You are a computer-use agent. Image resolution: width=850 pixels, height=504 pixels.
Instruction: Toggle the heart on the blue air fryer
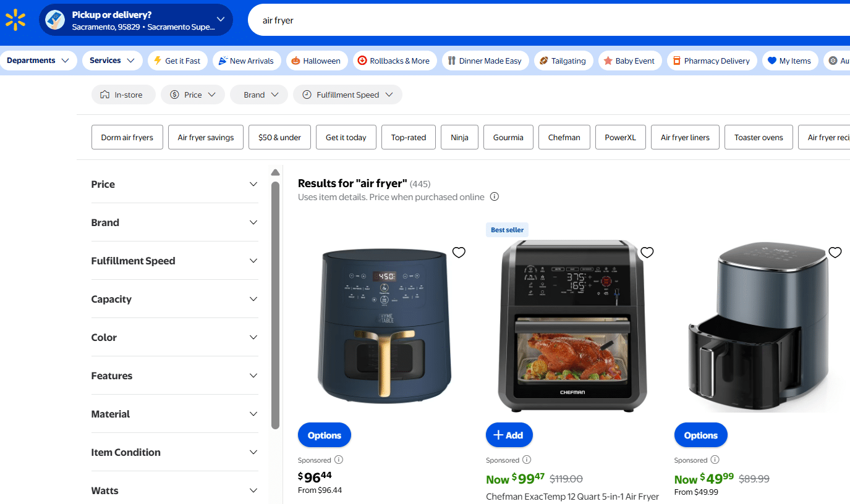point(459,252)
